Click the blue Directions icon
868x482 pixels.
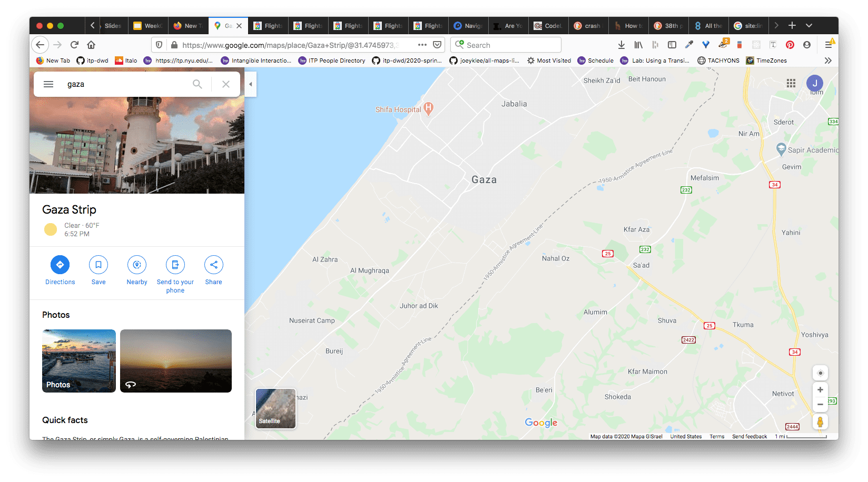pos(60,265)
